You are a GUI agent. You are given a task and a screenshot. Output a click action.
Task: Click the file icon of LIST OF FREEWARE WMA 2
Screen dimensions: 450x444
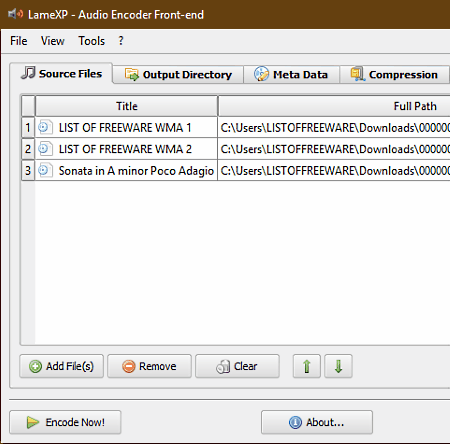(x=45, y=149)
